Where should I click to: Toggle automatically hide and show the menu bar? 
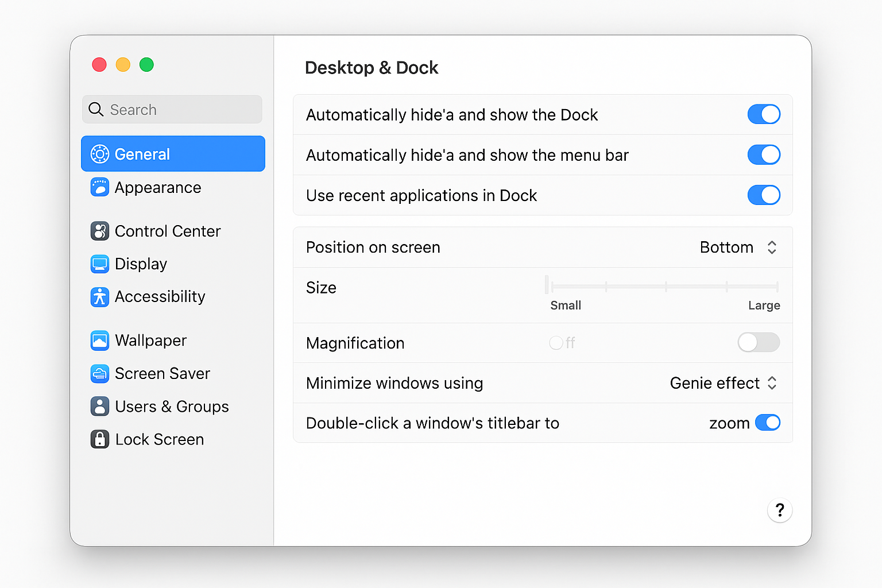pos(764,154)
